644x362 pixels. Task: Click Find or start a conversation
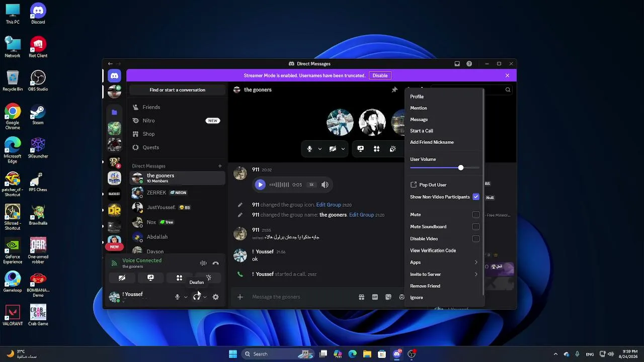(x=177, y=90)
